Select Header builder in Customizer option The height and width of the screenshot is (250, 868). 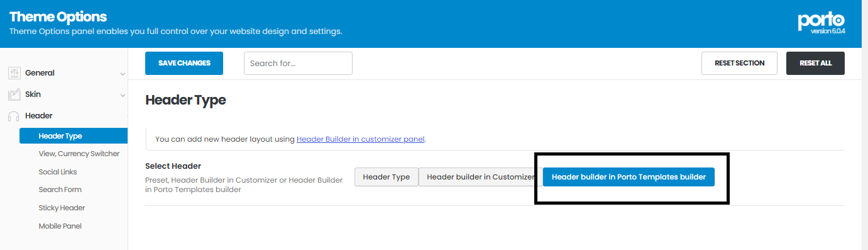(x=480, y=177)
